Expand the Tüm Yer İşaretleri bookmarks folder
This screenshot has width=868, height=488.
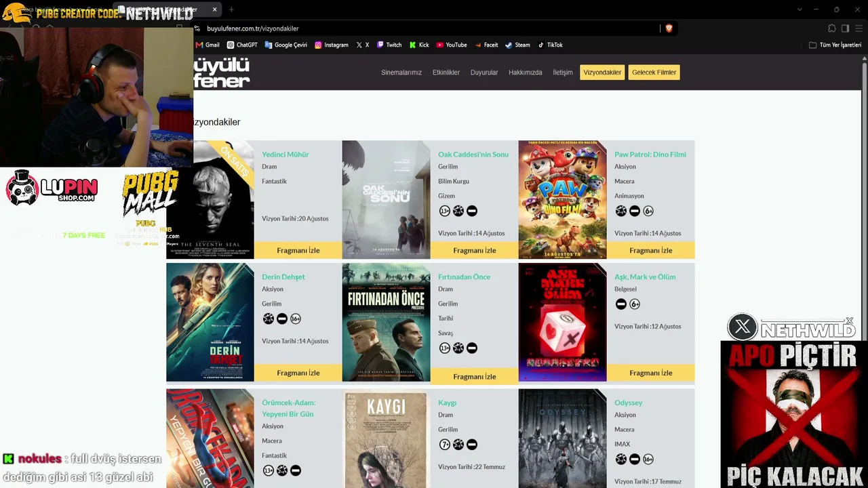(835, 45)
